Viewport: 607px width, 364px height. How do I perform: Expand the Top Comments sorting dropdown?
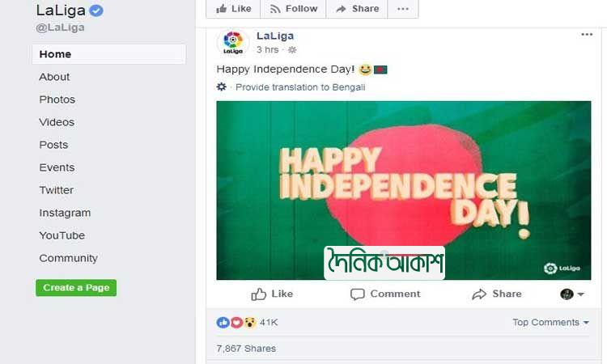click(550, 322)
